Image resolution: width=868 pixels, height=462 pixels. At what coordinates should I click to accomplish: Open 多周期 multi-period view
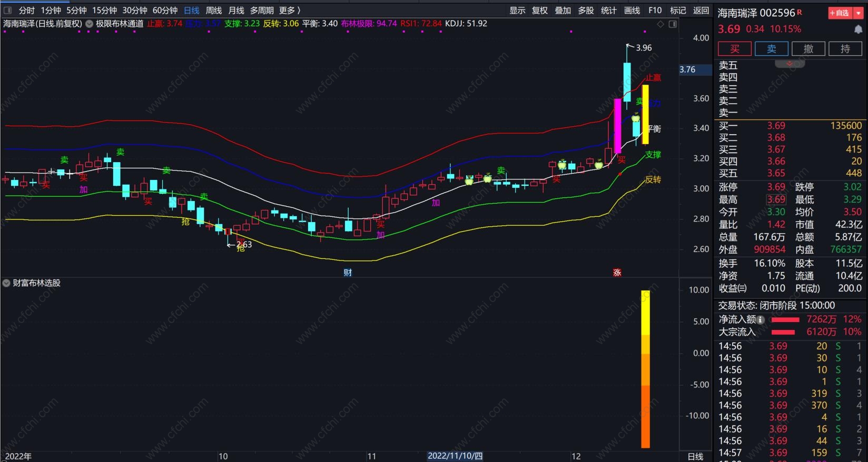(262, 10)
